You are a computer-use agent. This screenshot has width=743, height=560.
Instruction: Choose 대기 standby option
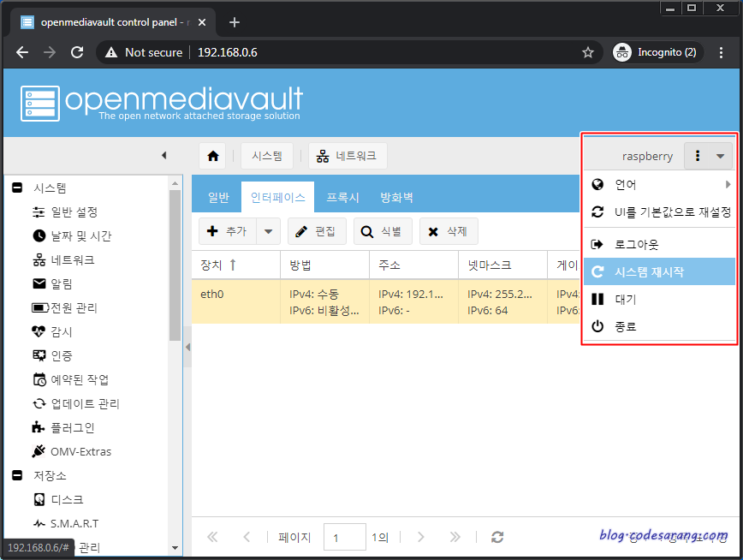point(659,299)
